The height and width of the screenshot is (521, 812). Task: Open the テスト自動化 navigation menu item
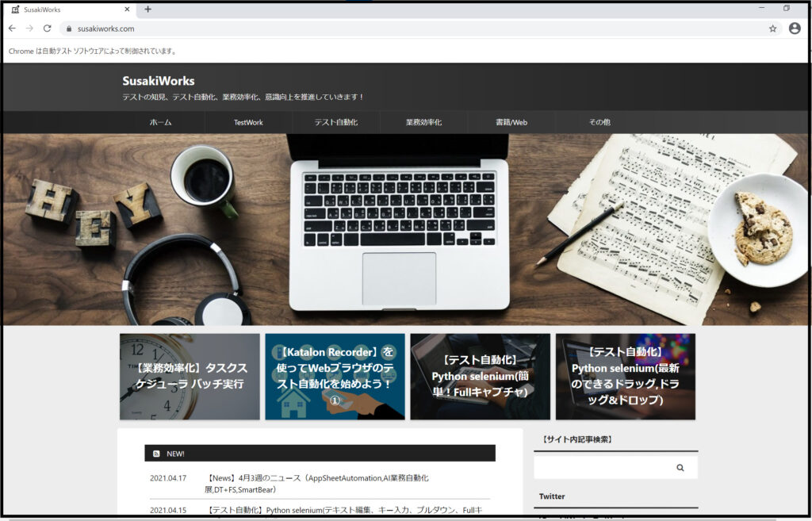click(x=336, y=122)
